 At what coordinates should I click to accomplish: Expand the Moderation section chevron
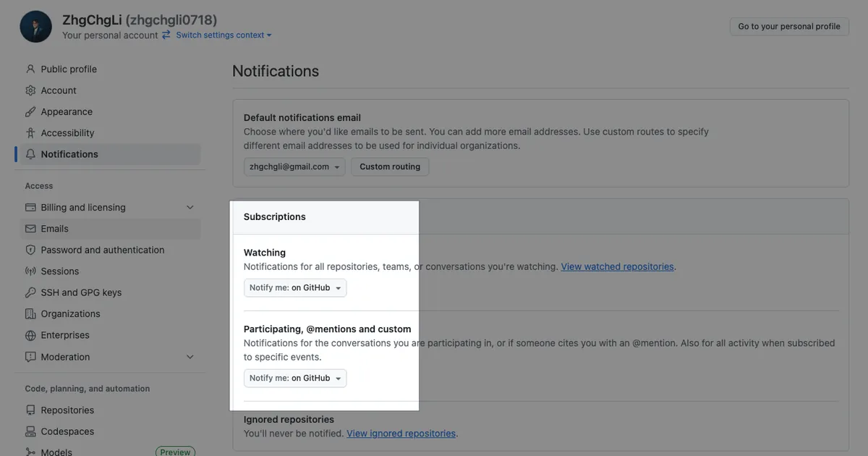(x=190, y=357)
